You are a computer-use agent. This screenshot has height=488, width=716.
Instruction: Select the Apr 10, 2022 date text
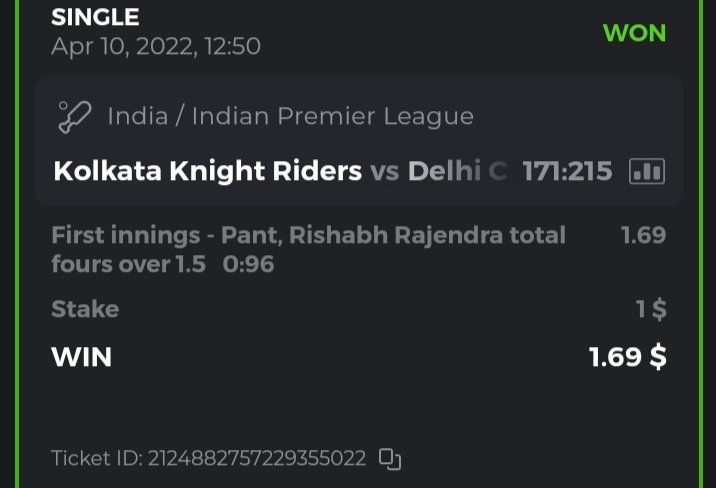coord(155,46)
